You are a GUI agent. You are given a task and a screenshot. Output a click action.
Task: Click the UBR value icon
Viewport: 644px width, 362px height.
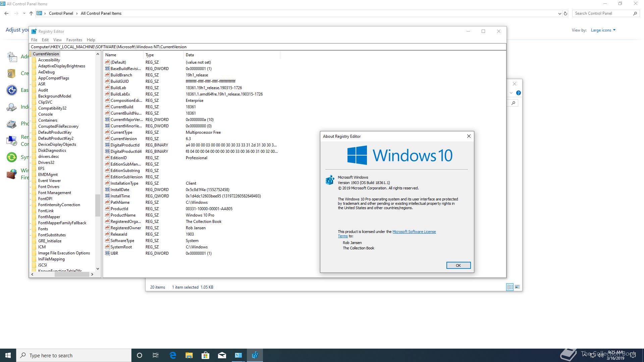coord(107,253)
